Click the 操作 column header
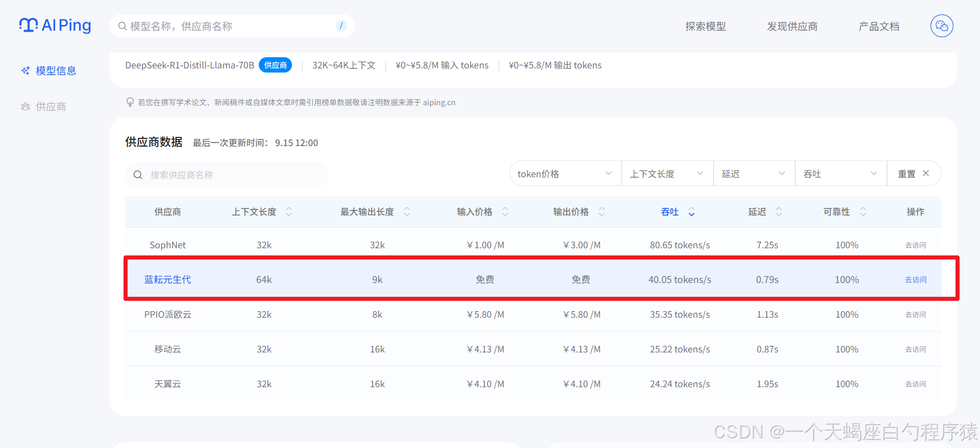The image size is (980, 448). pyautogui.click(x=916, y=211)
